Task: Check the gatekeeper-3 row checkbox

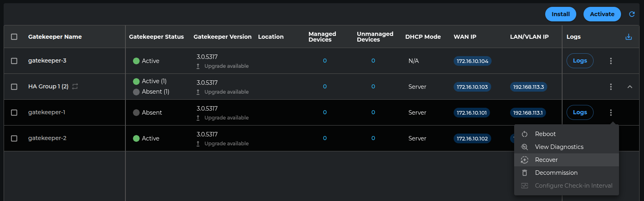Action: click(x=14, y=61)
